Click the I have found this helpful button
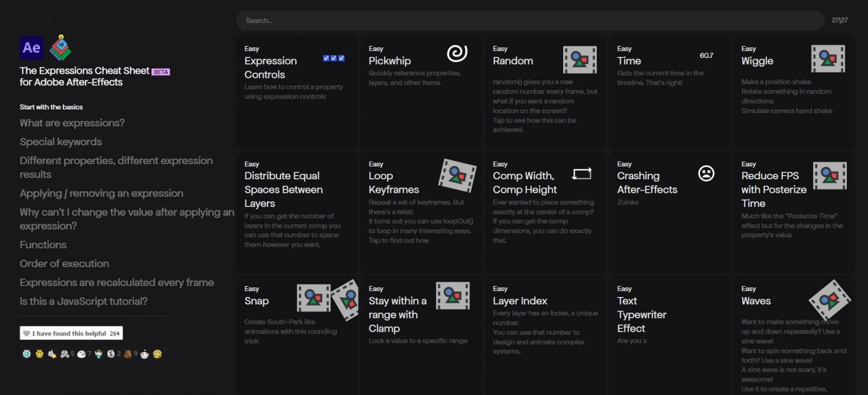Viewport: 868px width, 395px height. 71,333
